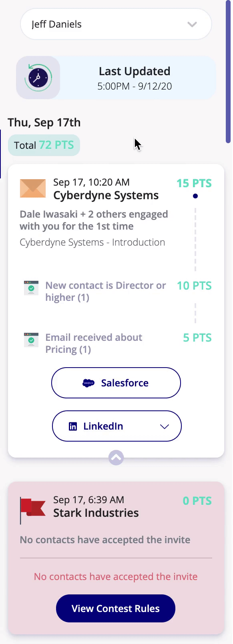Click the checkmark icon beside Email received about Pricing
The width and height of the screenshot is (233, 644).
31,340
